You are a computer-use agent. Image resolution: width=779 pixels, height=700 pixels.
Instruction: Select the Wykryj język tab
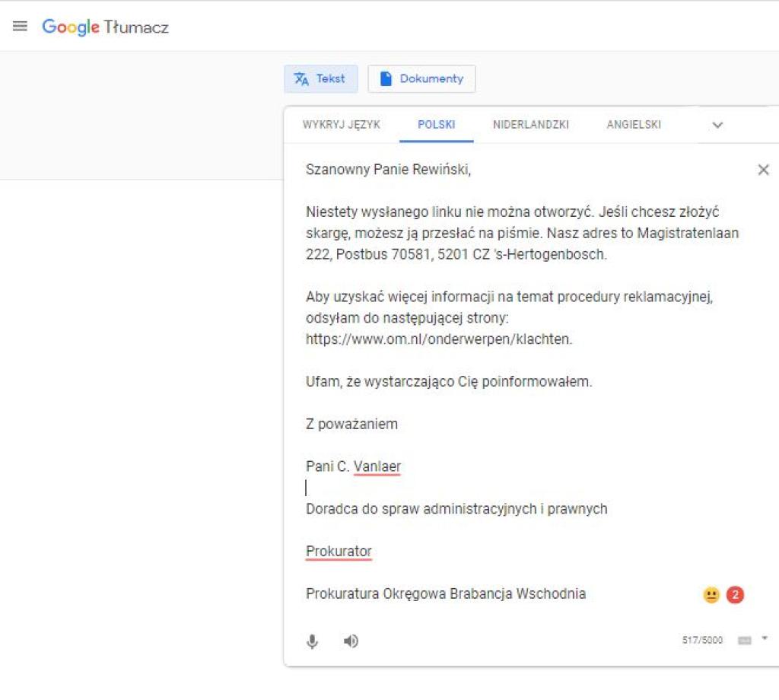coord(341,125)
